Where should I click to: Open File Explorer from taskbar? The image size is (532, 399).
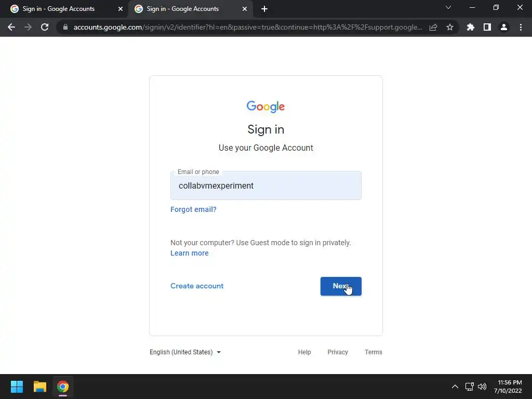[x=39, y=387]
